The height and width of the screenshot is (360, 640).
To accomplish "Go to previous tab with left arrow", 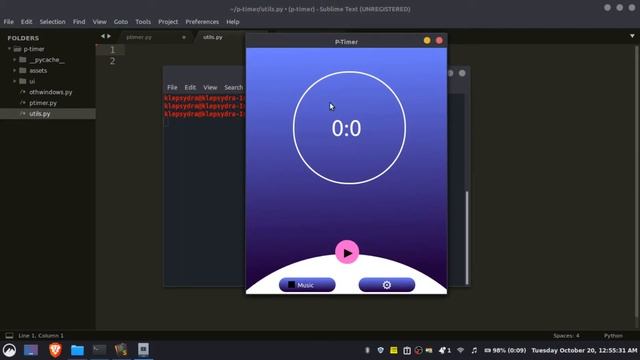I will click(102, 36).
